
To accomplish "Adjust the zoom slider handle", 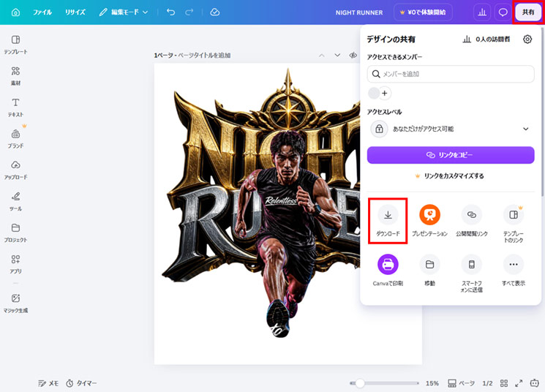I will pos(360,383).
